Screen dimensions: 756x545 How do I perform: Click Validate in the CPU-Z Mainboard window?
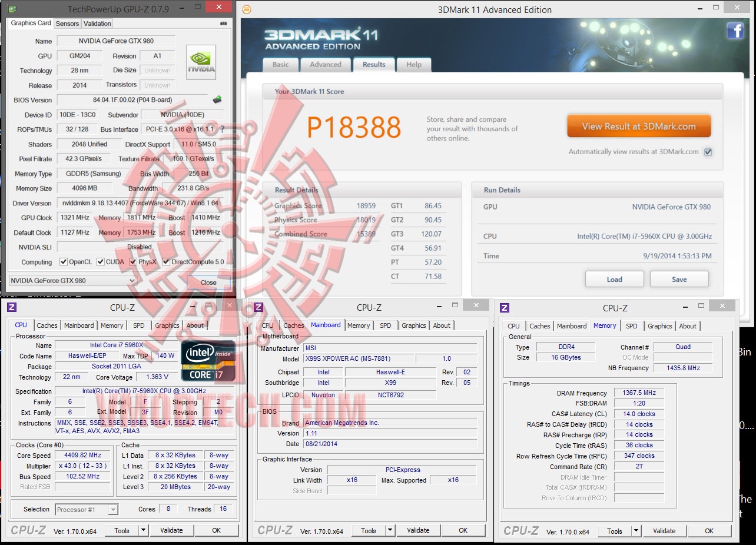[418, 530]
